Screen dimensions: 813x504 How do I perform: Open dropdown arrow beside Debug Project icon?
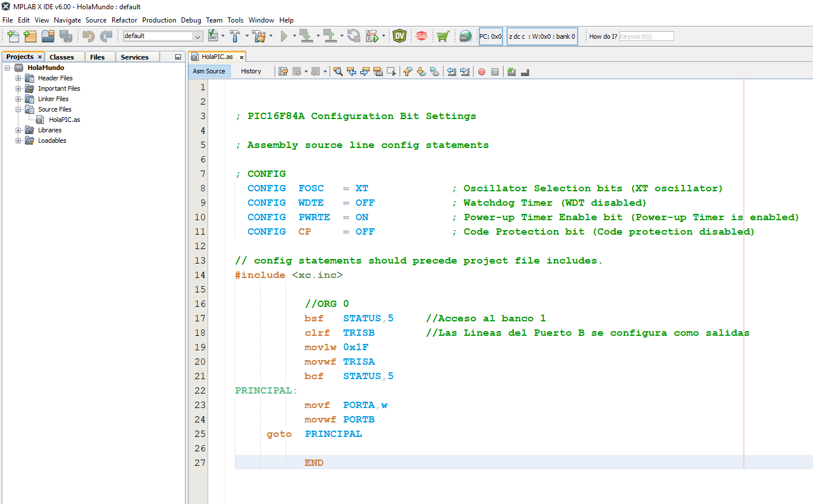coord(383,36)
